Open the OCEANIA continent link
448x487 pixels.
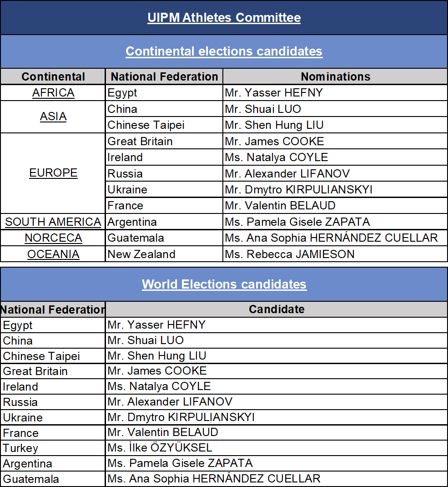(53, 254)
